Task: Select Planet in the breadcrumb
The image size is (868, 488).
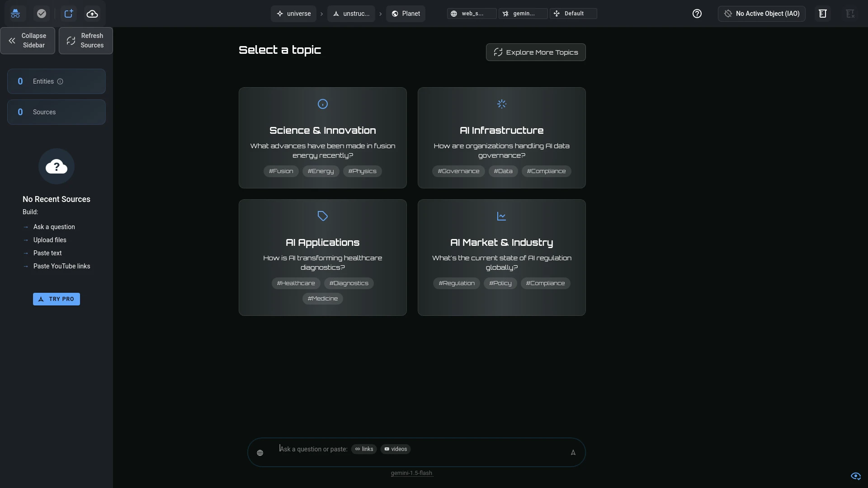Action: [x=405, y=14]
